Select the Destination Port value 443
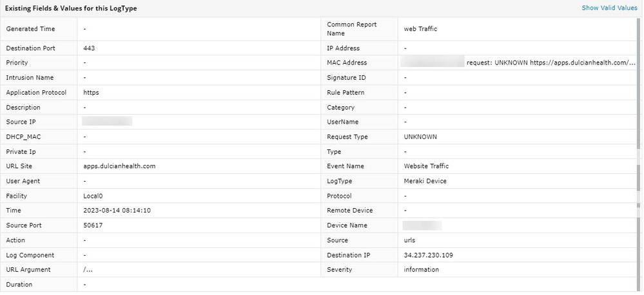This screenshot has height=295, width=644. (x=90, y=48)
